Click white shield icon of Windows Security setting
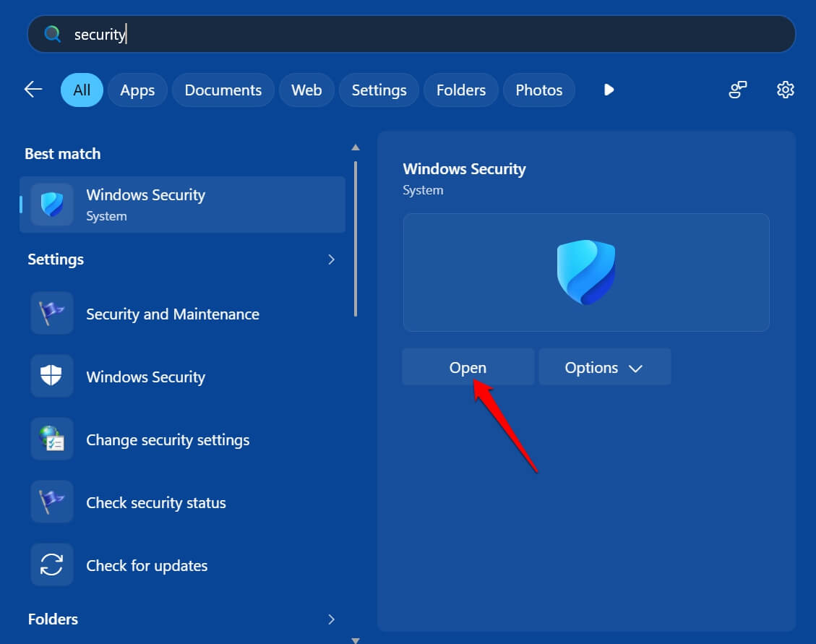This screenshot has height=644, width=816. click(x=51, y=375)
